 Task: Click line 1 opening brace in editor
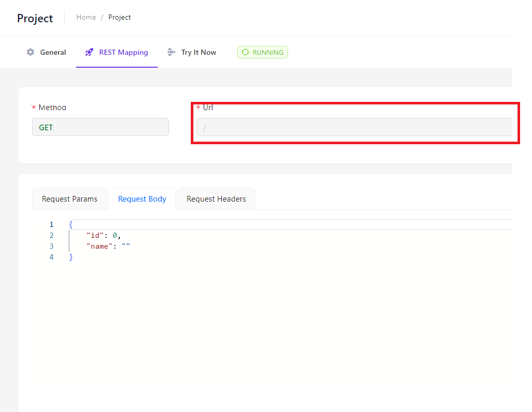pyautogui.click(x=71, y=224)
